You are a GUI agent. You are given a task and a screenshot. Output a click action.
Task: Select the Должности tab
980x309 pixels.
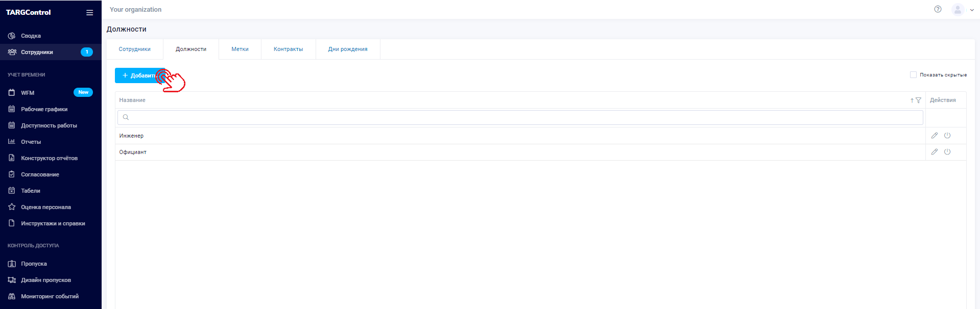[x=191, y=49]
